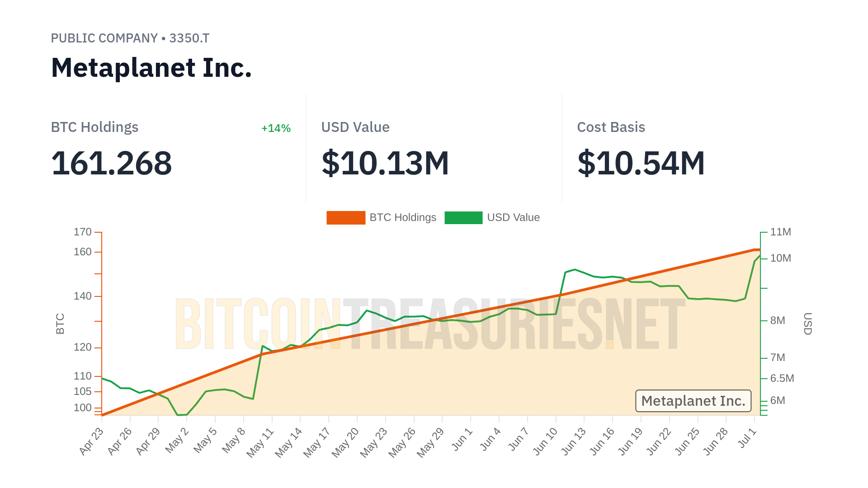Click the May 11 date on x-axis

tap(261, 442)
